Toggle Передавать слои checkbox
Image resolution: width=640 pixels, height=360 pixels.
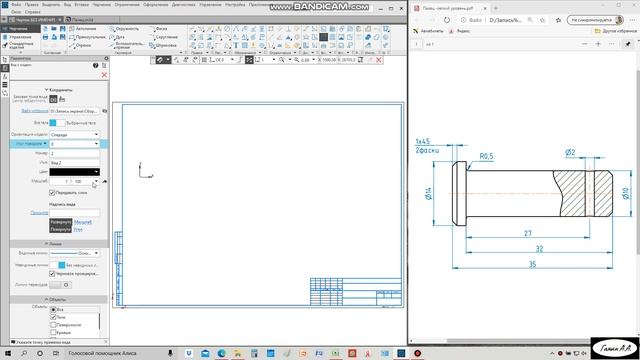(x=52, y=192)
